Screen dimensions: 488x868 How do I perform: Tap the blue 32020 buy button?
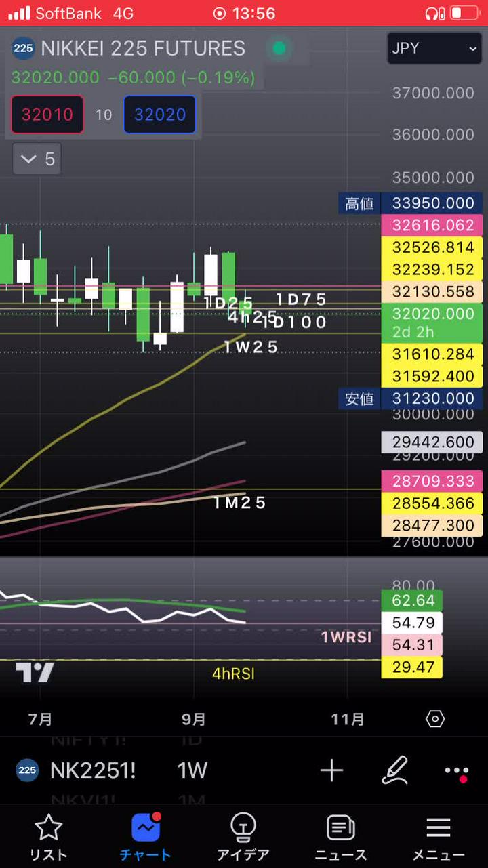click(160, 115)
